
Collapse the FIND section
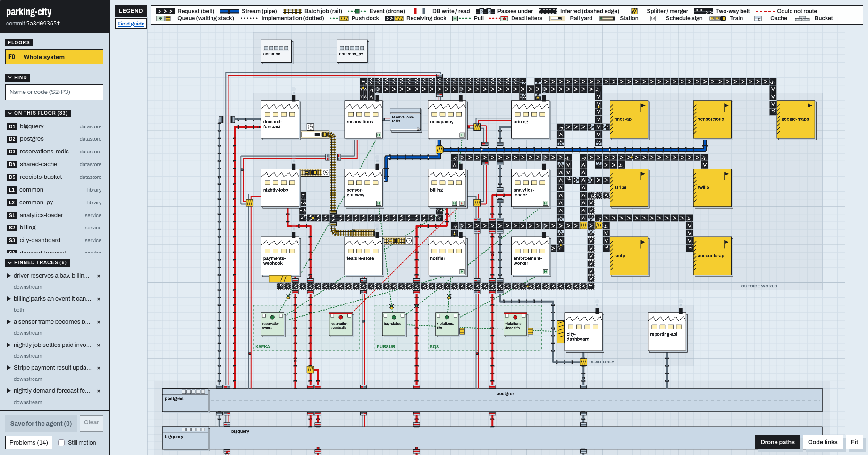[x=17, y=77]
